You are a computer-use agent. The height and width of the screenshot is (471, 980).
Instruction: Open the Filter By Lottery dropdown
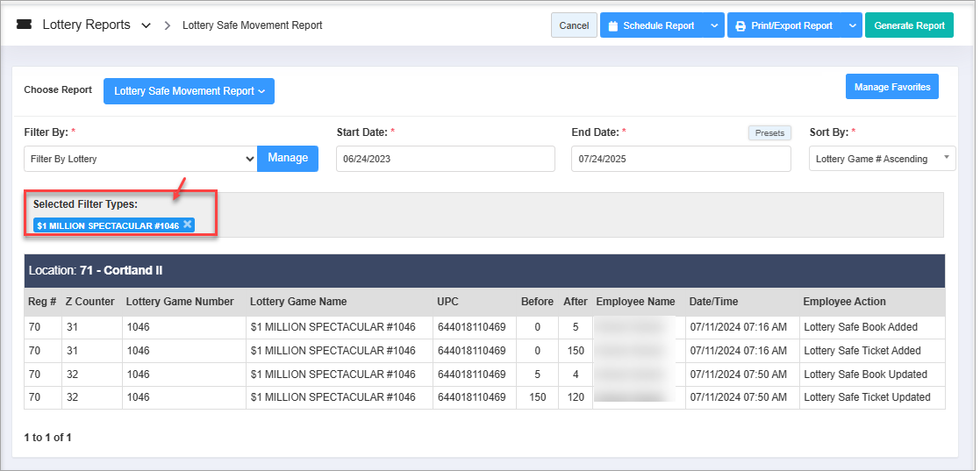point(140,159)
